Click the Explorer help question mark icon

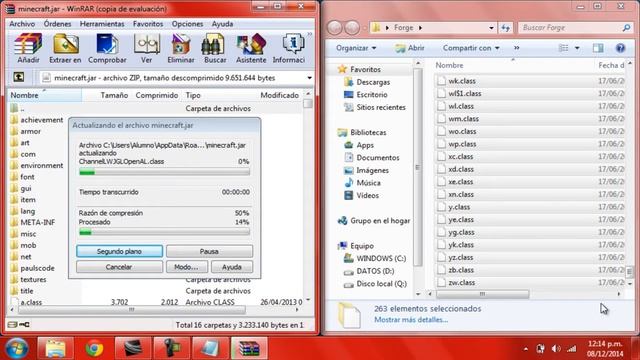click(620, 48)
